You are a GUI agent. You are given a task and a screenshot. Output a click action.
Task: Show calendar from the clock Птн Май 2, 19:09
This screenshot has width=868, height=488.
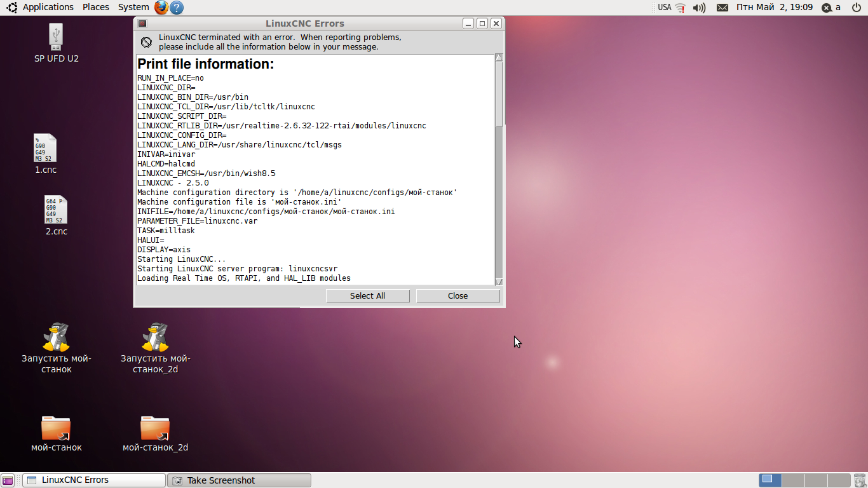point(774,7)
